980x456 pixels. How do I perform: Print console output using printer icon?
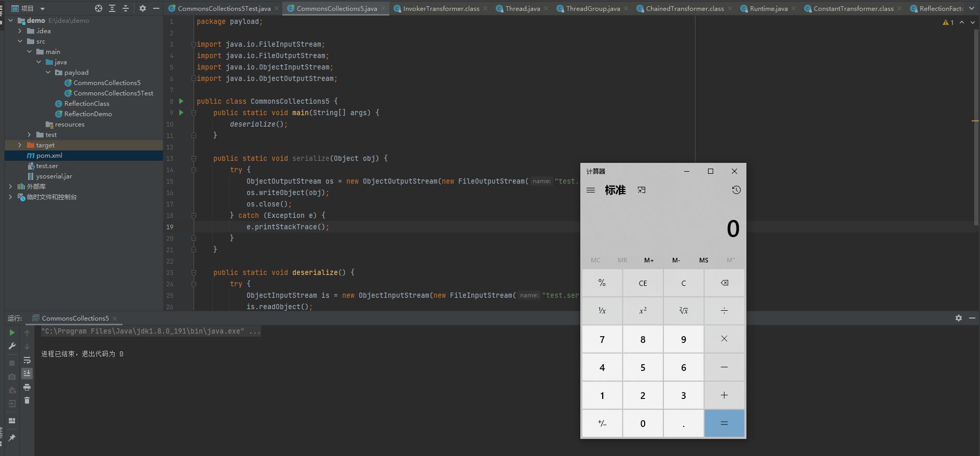(27, 387)
